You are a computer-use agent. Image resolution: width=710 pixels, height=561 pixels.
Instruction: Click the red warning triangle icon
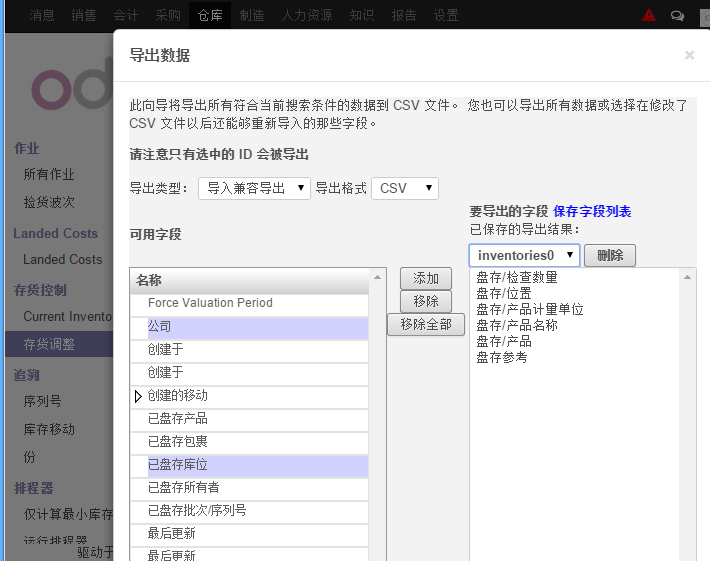(649, 15)
